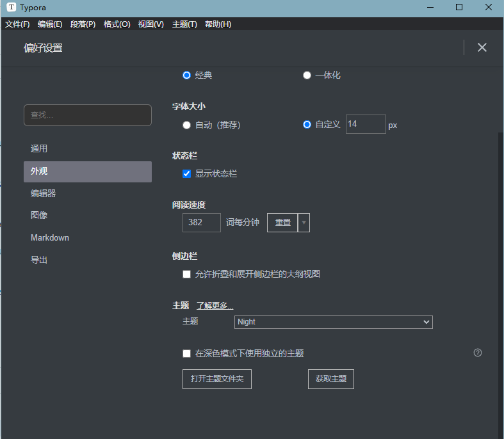Image resolution: width=504 pixels, height=439 pixels.
Task: Open the 主题(T) menu
Action: (x=184, y=24)
